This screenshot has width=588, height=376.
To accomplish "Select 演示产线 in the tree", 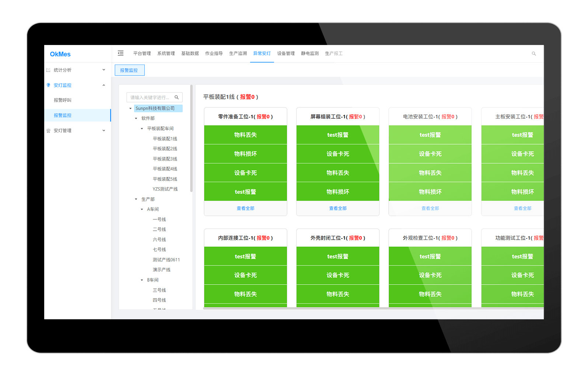I will pyautogui.click(x=161, y=270).
